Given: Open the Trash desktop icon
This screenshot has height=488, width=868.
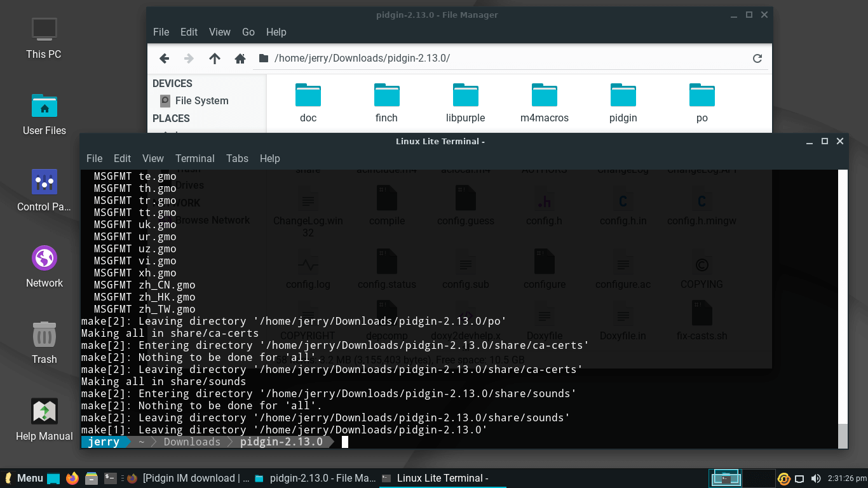Looking at the screenshot, I should [x=44, y=342].
